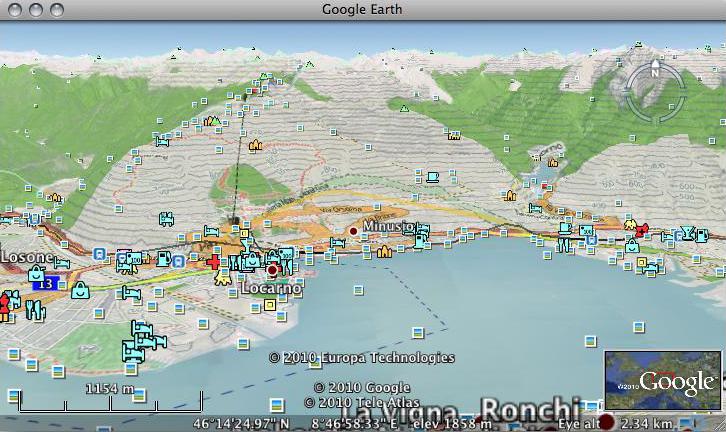The height and width of the screenshot is (432, 726).
Task: Click the latitude 46°14'24.97" N readout
Action: (x=241, y=423)
